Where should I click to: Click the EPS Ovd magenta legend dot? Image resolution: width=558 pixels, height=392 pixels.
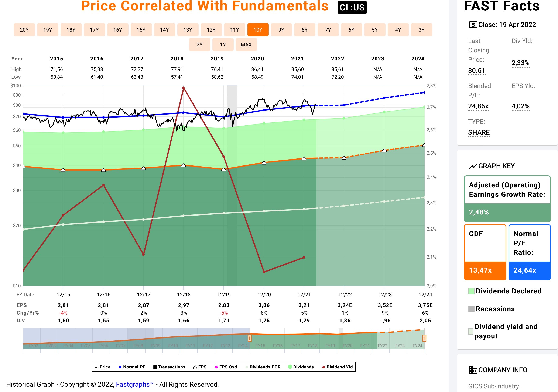click(216, 367)
